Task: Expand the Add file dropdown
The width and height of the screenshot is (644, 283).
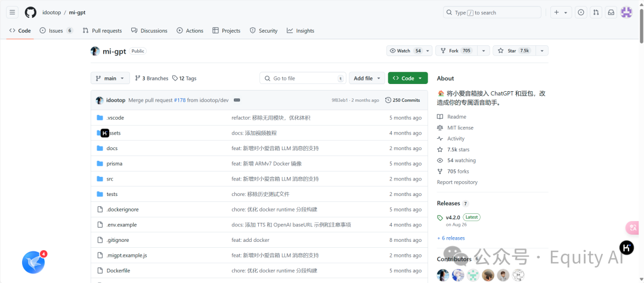Action: [366, 78]
